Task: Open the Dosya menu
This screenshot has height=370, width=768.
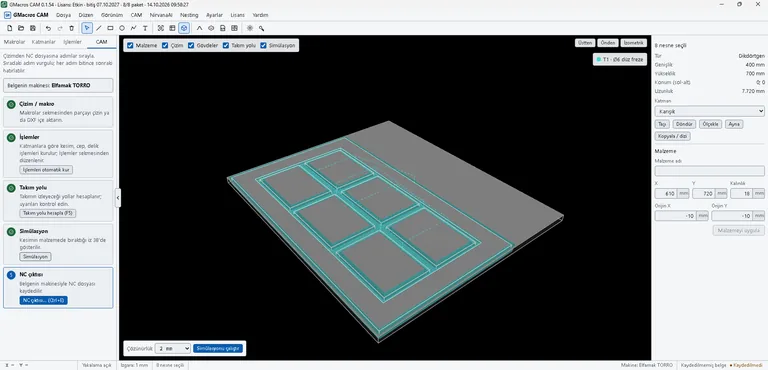Action: tap(63, 15)
